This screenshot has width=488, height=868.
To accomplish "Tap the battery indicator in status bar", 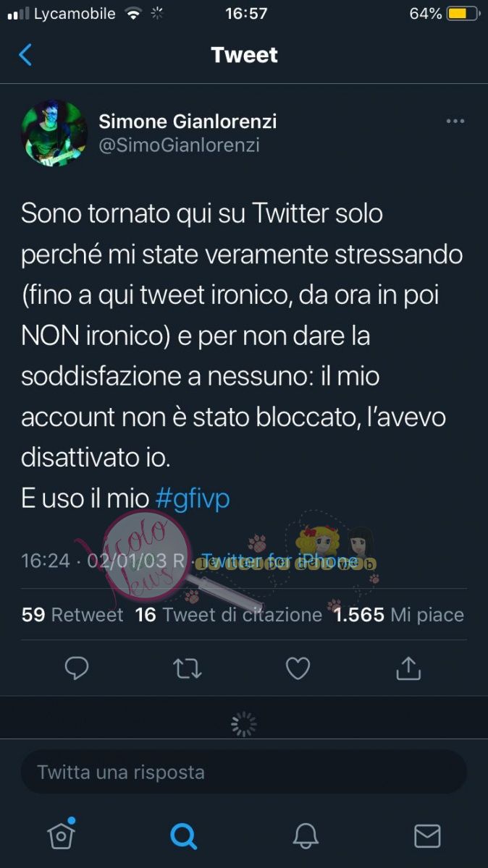I will point(460,13).
